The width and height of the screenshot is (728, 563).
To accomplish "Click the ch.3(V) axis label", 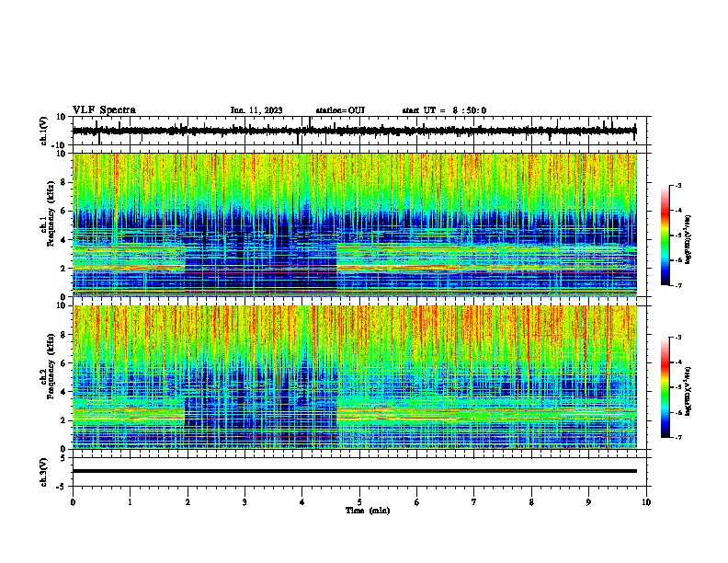I will pos(44,472).
